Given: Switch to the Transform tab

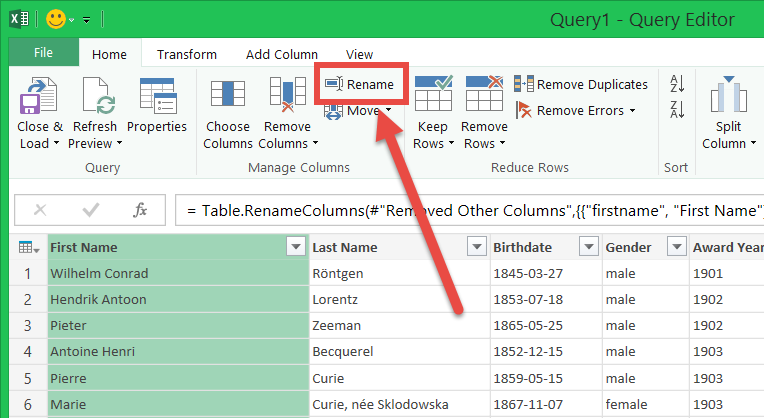Looking at the screenshot, I should click(187, 54).
